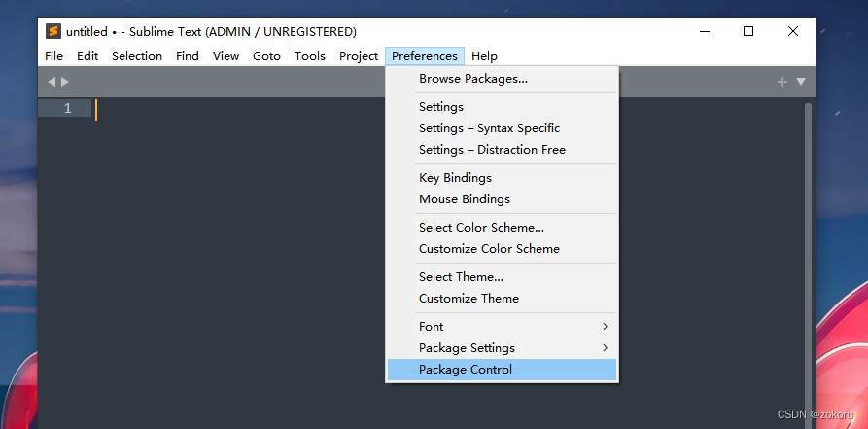Open the File menu
Image resolution: width=868 pixels, height=429 pixels.
[x=53, y=56]
